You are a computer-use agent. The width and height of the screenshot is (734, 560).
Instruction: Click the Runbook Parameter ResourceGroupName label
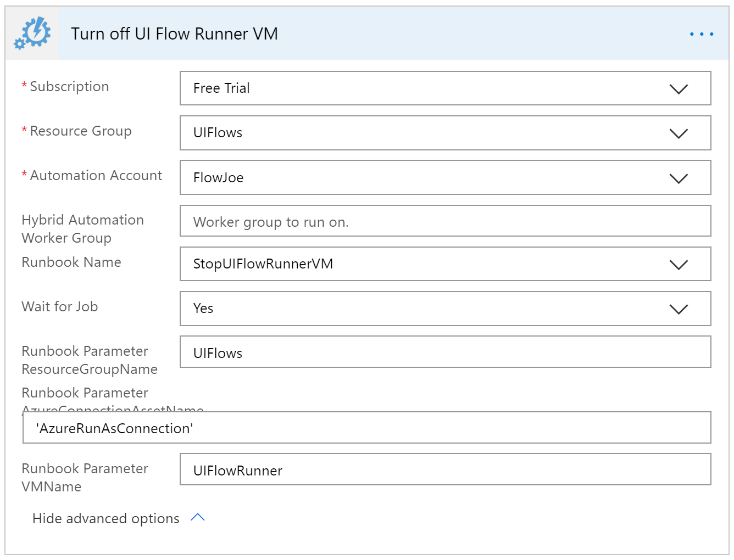pyautogui.click(x=90, y=360)
